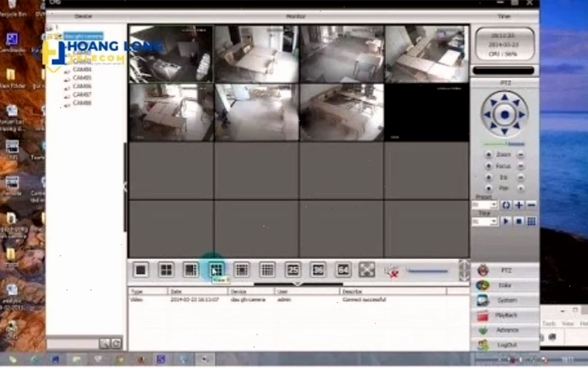Click the refresh icon below the device list

[x=116, y=344]
